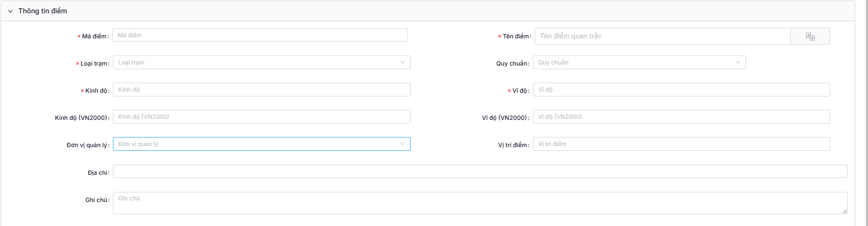
Task: Click inside the Ghi chú textarea
Action: tap(480, 203)
